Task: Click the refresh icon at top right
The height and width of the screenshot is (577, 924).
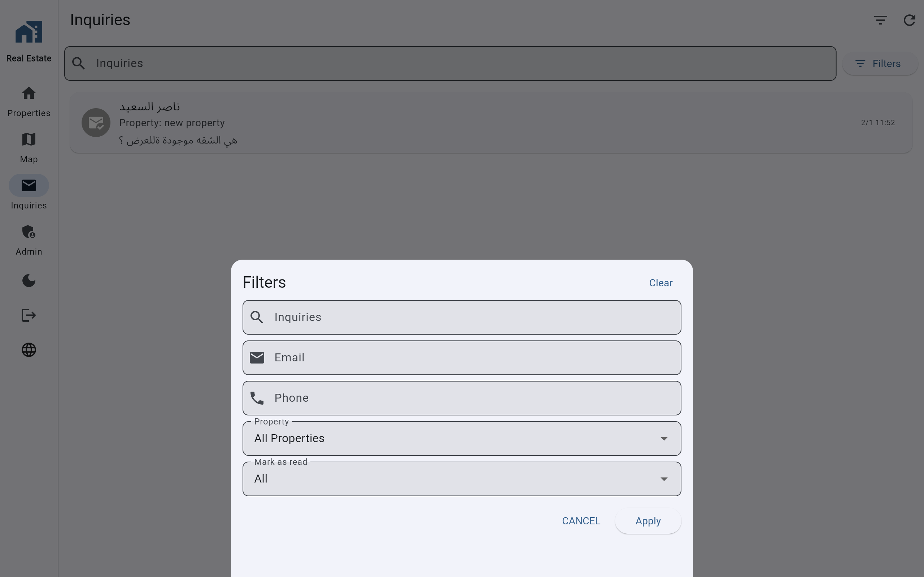Action: pyautogui.click(x=909, y=20)
